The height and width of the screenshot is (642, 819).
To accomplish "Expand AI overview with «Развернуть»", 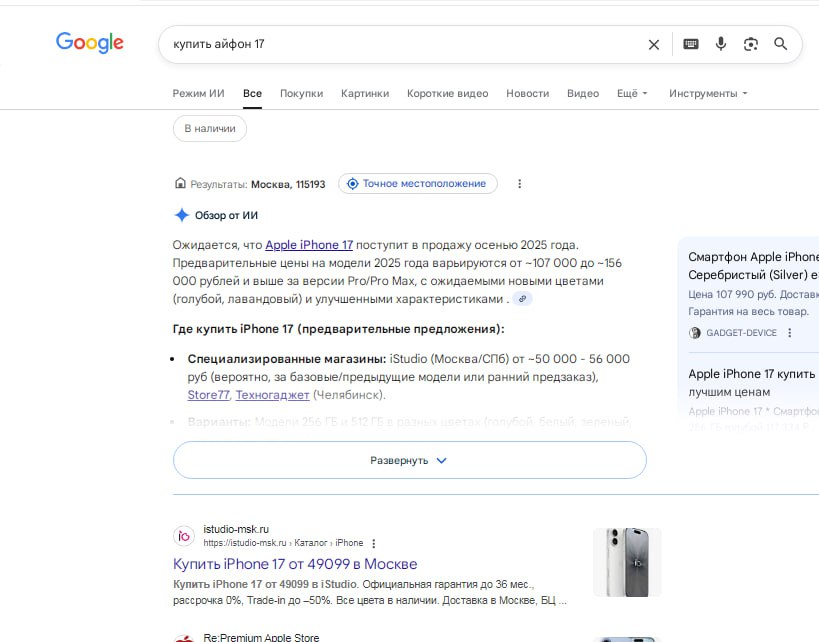I will point(409,460).
